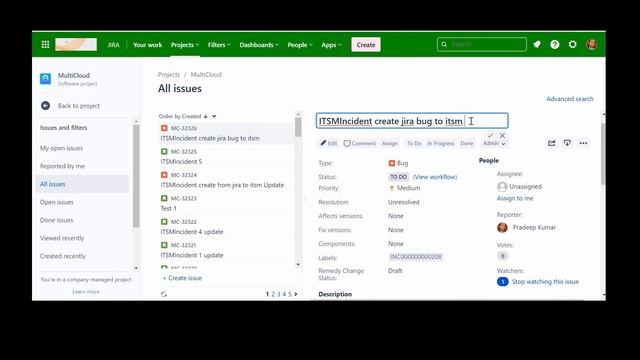Open the People dropdown menu
The image size is (640, 360).
pos(300,45)
